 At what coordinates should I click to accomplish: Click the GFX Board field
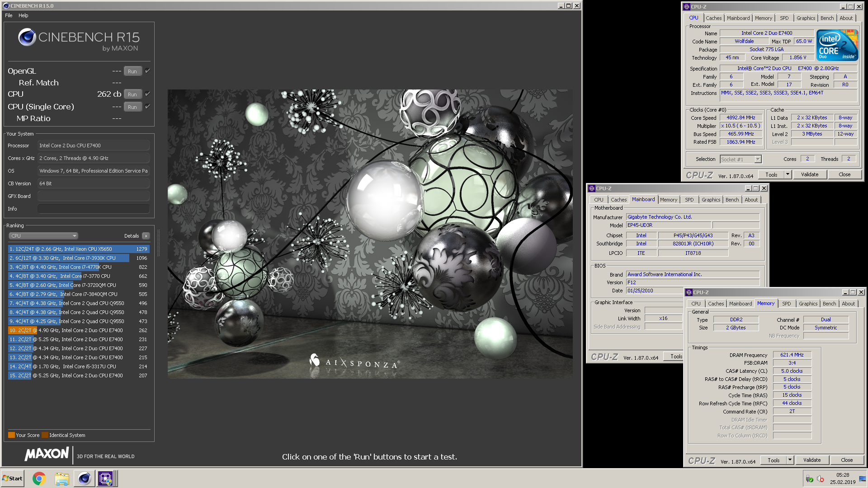point(94,196)
